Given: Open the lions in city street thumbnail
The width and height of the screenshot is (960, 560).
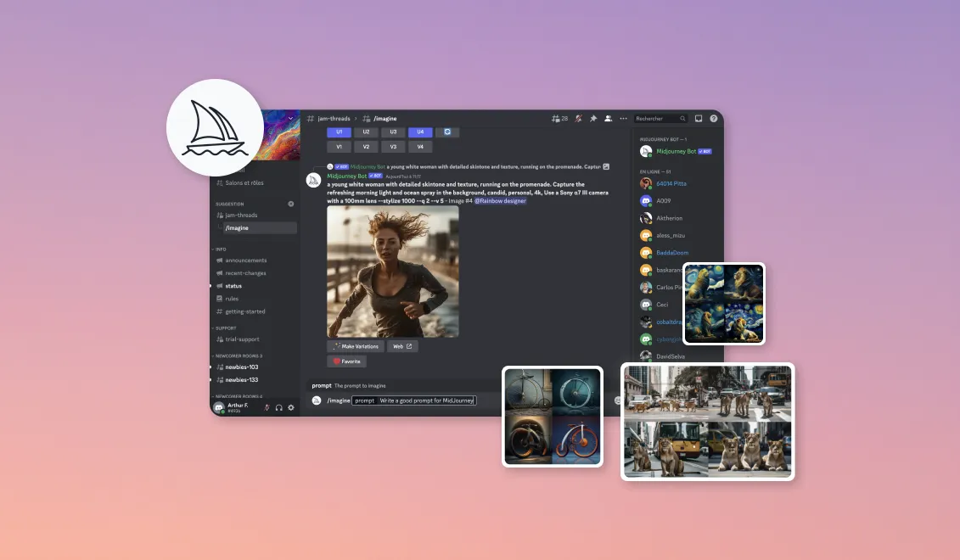Looking at the screenshot, I should (707, 422).
